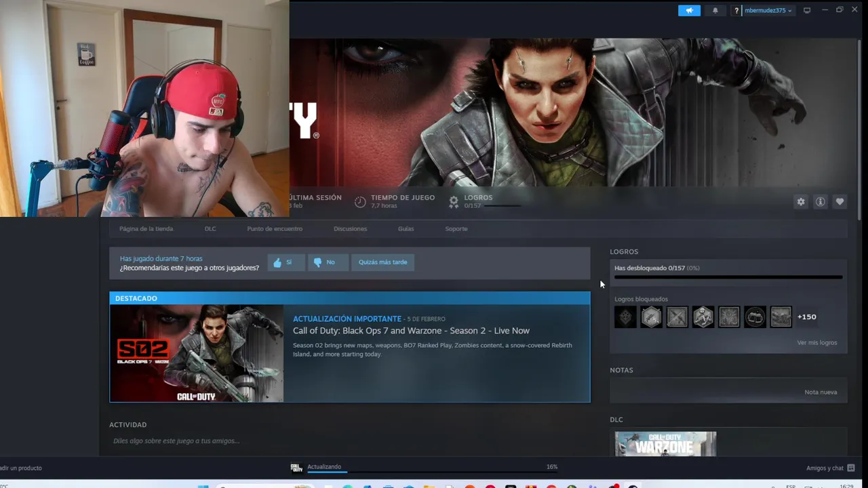This screenshot has width=868, height=488.
Task: Click the Call of Duty download icon in status bar
Action: (x=296, y=467)
